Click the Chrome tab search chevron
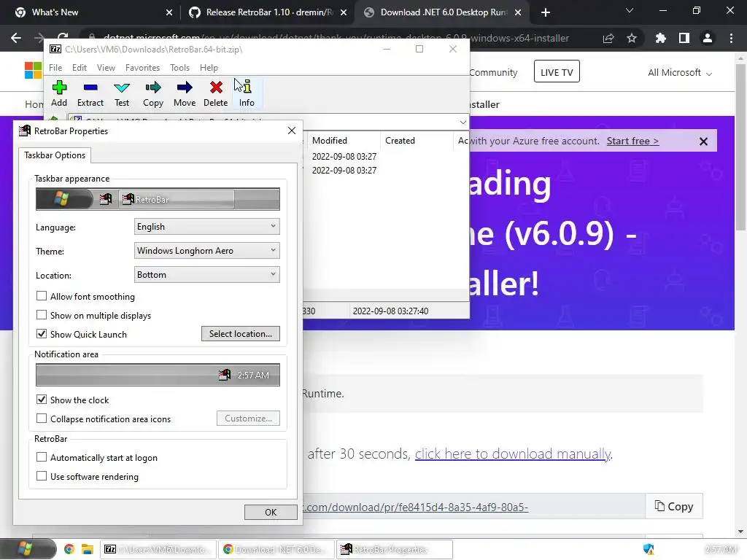The image size is (747, 560). point(630,10)
